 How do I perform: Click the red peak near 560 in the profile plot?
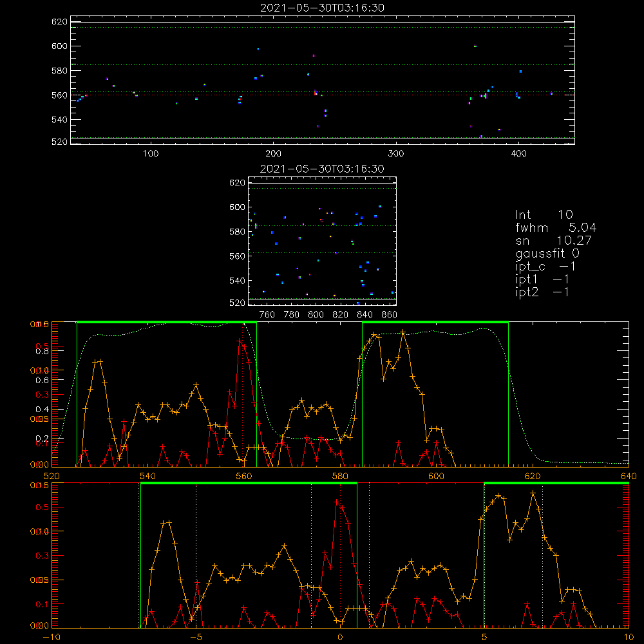(x=240, y=341)
